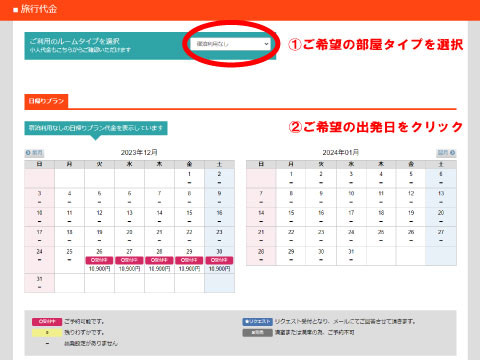This screenshot has width=480, height=360.
Task: Click the date 25 in December 2023
Action: (69, 252)
